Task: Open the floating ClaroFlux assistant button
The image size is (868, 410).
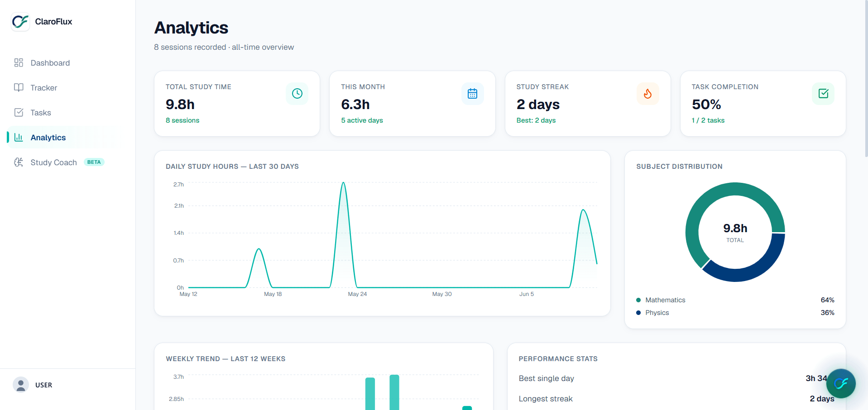Action: pos(841,384)
